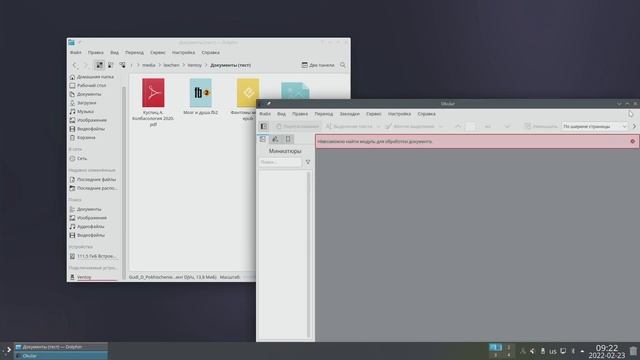Open Файл menu in Okular
The height and width of the screenshot is (360, 640).
tap(265, 114)
